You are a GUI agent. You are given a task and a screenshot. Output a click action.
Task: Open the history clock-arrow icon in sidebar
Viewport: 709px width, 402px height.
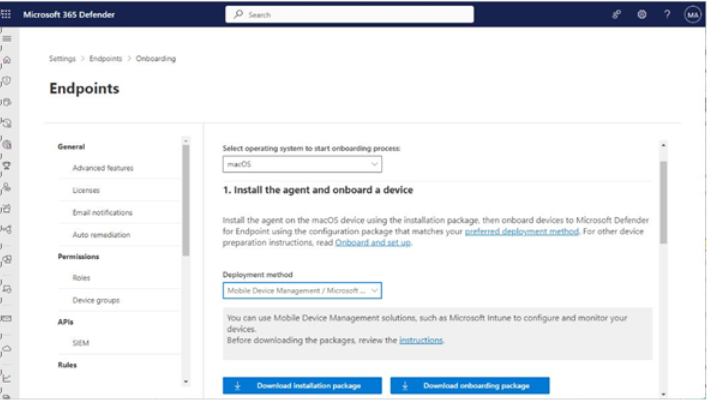pos(7,123)
